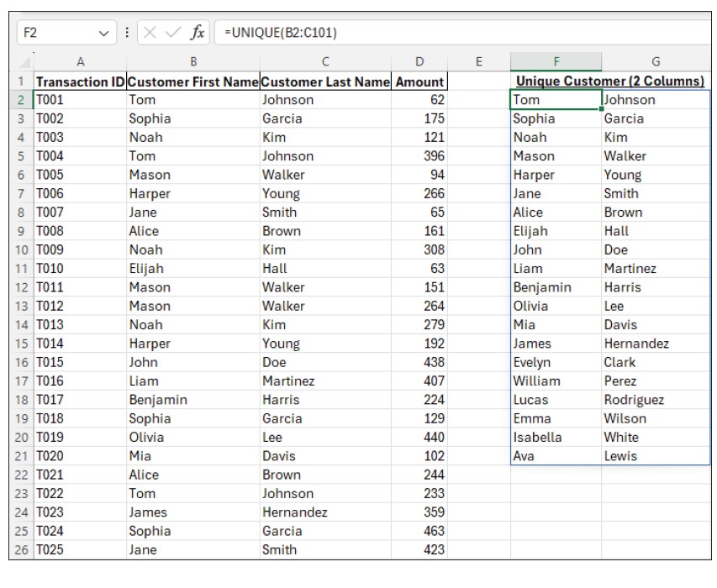Select row 21 header
Viewport: 717px width, 588px height.
[x=21, y=456]
